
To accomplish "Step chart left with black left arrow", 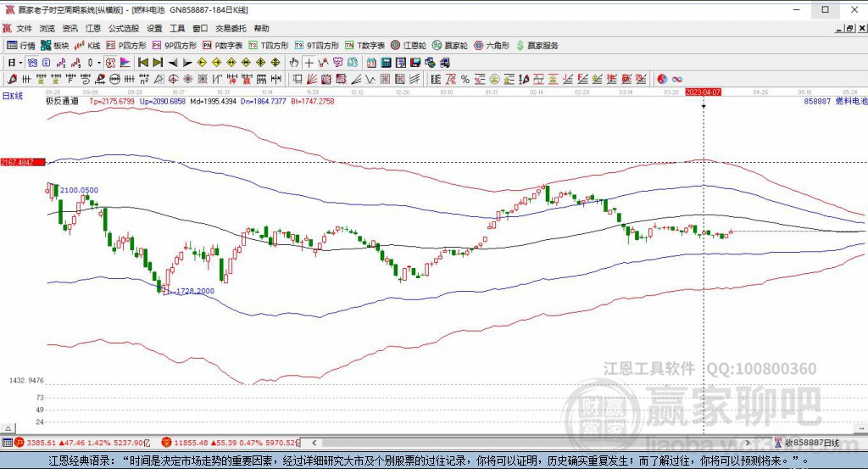I will tap(173, 63).
